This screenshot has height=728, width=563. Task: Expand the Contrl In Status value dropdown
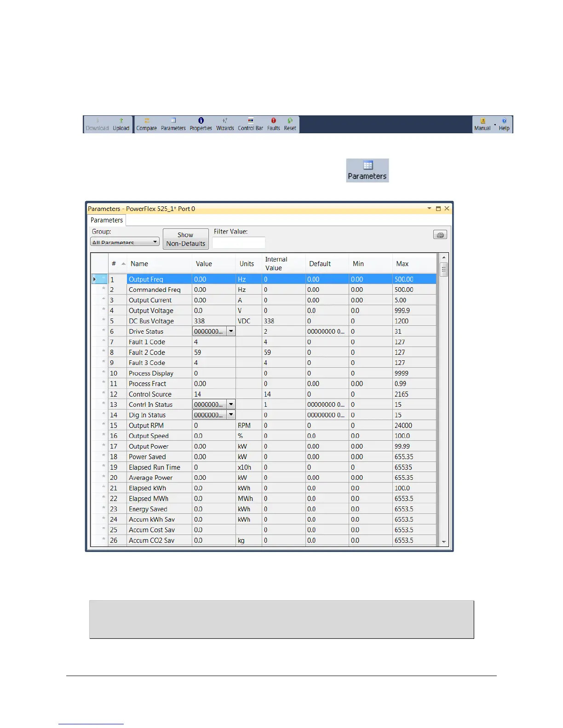231,404
